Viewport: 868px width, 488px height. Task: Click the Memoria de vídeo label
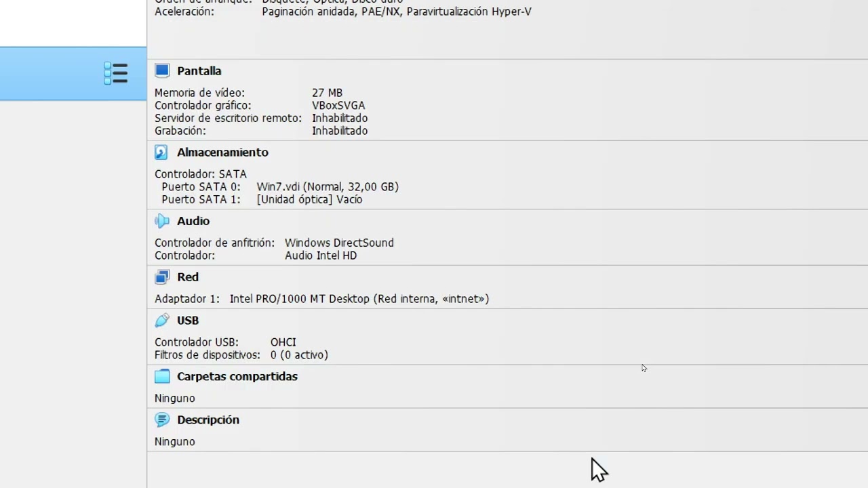pos(200,93)
